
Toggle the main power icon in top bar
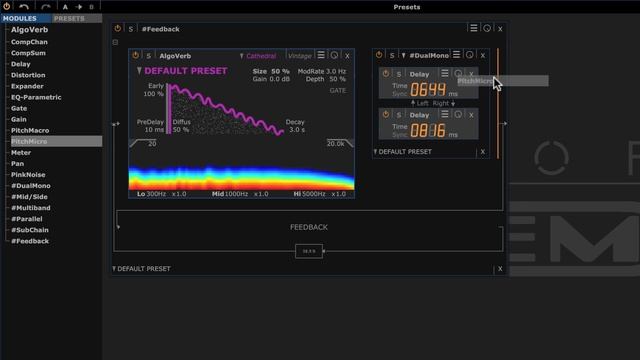pyautogui.click(x=7, y=7)
